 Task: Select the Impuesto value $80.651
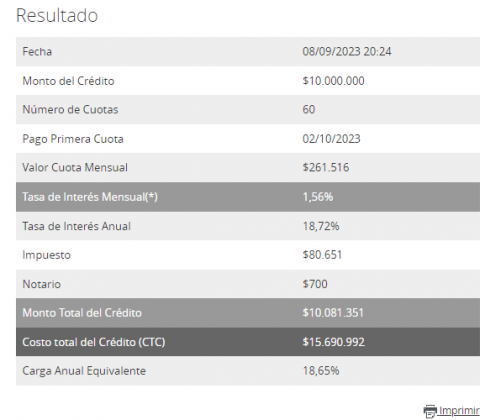[322, 255]
